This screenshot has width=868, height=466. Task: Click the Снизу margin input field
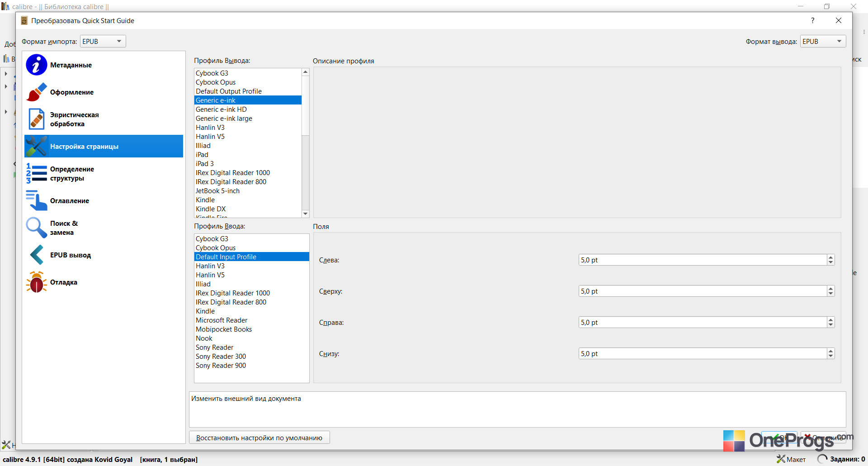[x=703, y=353]
